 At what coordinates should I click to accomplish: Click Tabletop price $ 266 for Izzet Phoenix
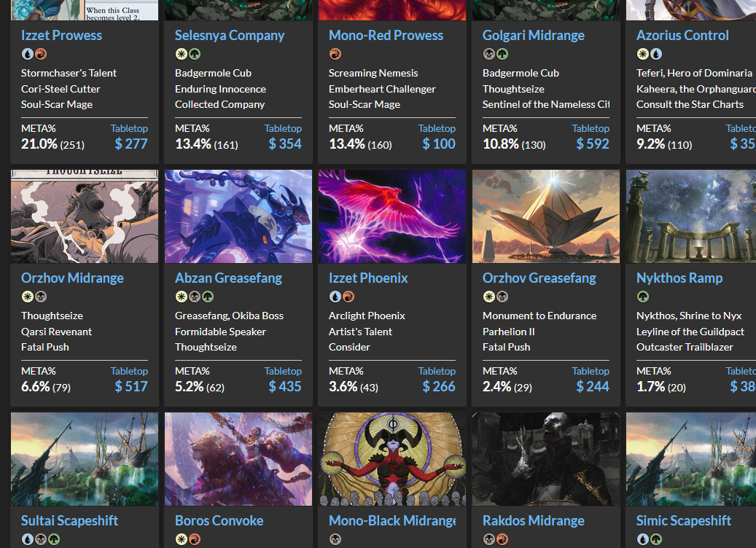point(439,386)
